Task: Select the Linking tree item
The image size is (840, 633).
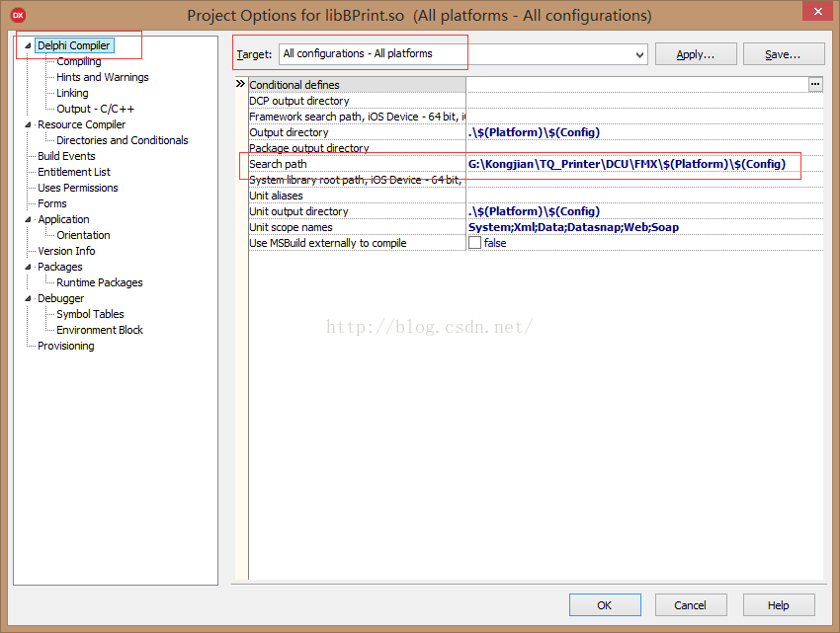Action: click(72, 93)
